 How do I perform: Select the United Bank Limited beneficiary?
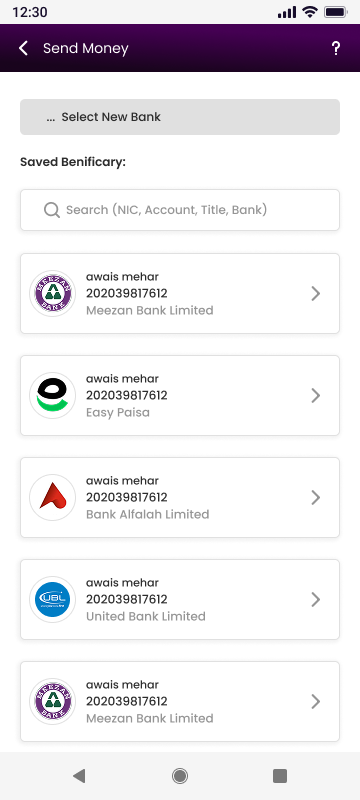point(180,599)
